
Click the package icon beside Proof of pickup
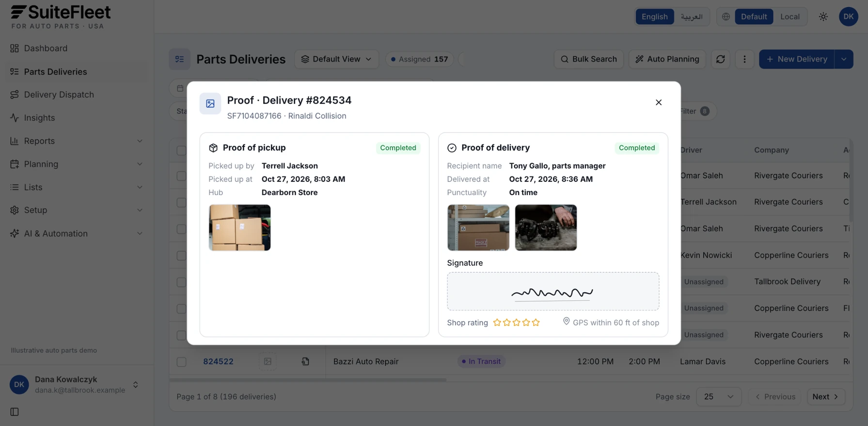tap(213, 148)
